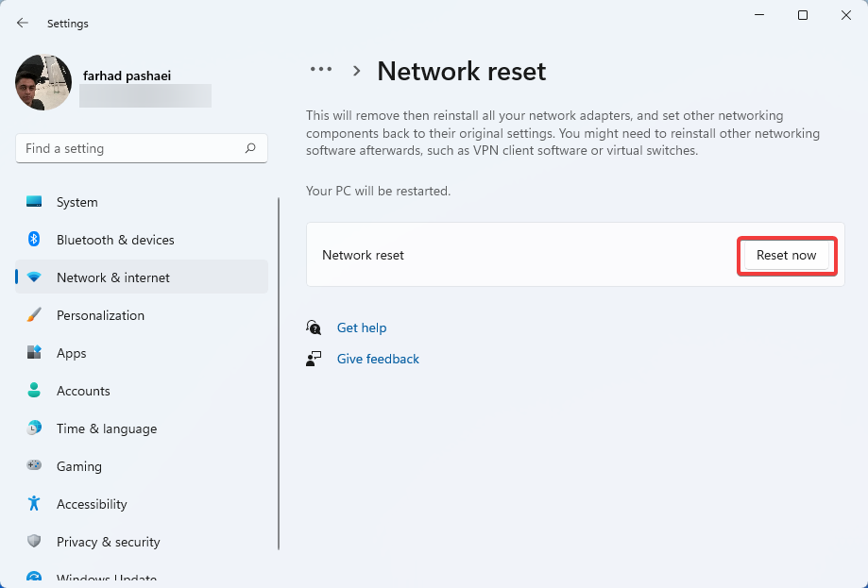Viewport: 868px width, 588px height.
Task: Open the Give feedback link
Action: [378, 359]
